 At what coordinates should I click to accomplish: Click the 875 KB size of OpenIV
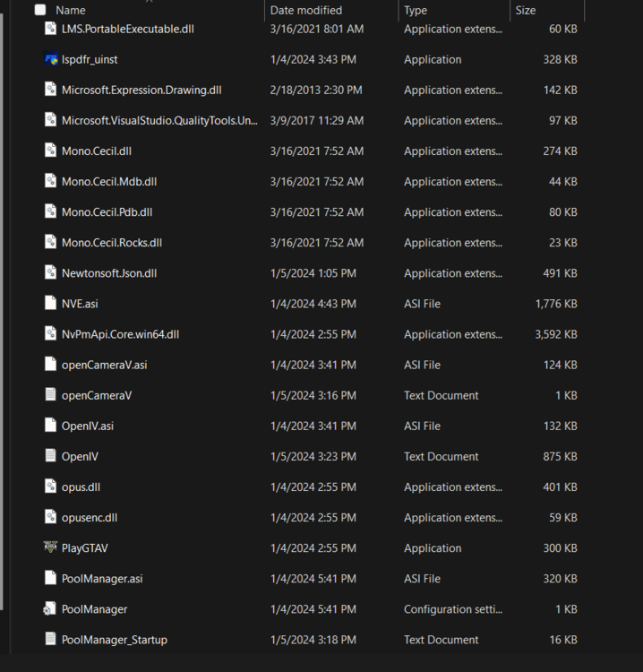click(x=560, y=456)
